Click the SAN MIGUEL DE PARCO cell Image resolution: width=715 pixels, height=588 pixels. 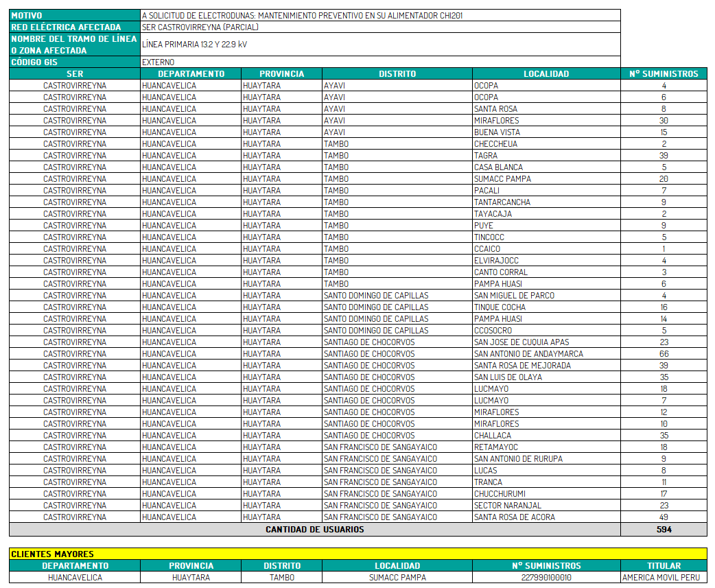pos(546,296)
